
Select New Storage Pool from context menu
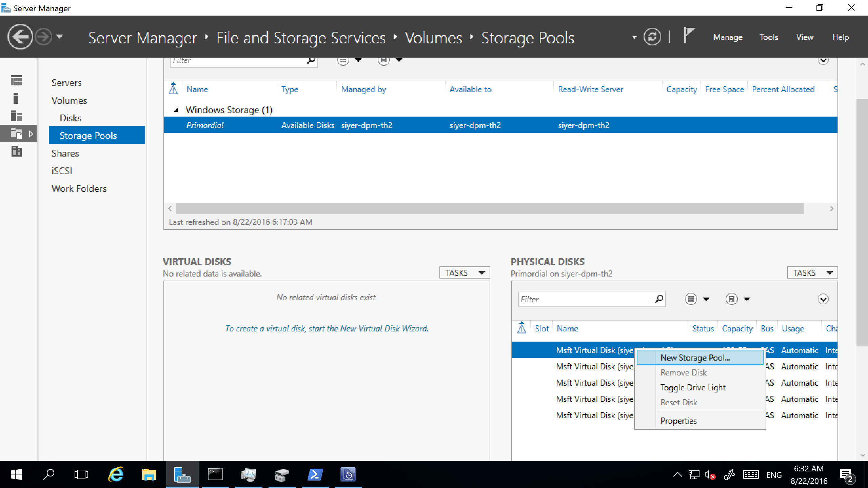(696, 358)
